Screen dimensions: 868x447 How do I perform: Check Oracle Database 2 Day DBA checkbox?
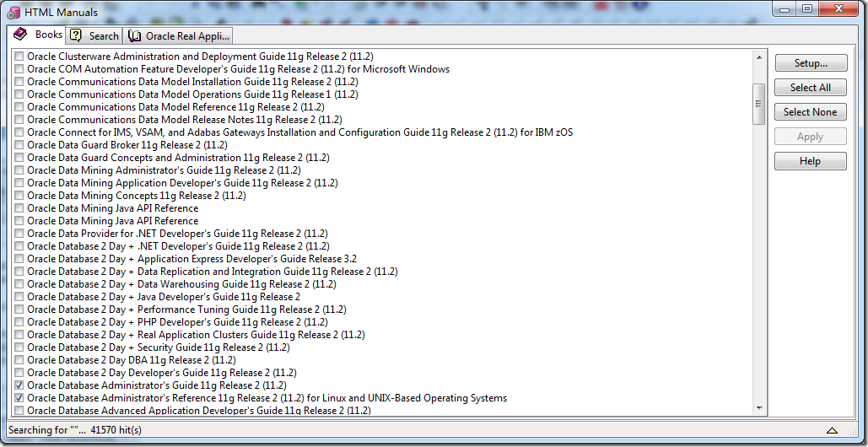19,360
